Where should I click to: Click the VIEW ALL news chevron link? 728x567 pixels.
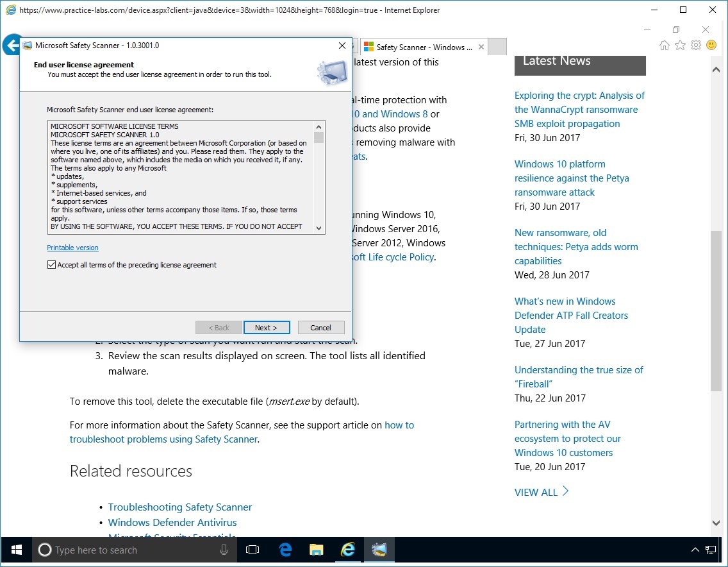(542, 492)
